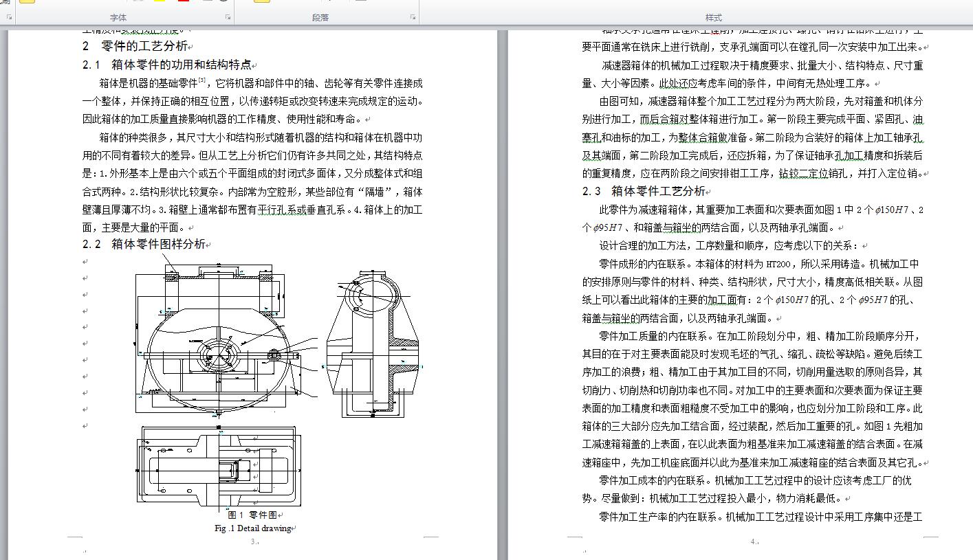Click paragraph start "零件加工生产率的内在联系"
973x560 pixels.
coord(661,516)
